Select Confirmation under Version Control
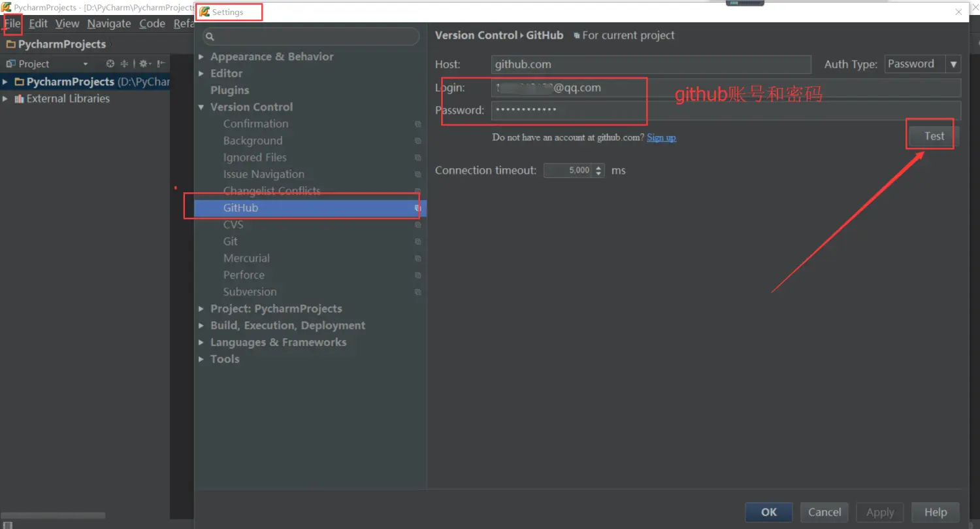 pyautogui.click(x=255, y=124)
